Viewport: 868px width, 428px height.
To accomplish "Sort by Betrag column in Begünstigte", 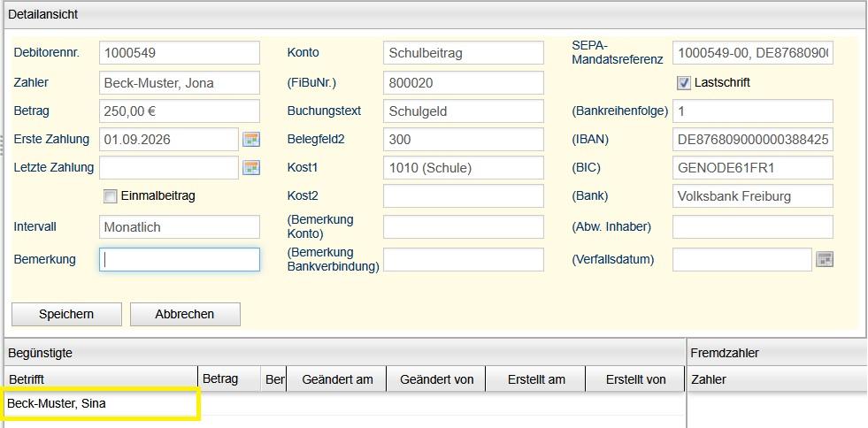I will [x=228, y=379].
